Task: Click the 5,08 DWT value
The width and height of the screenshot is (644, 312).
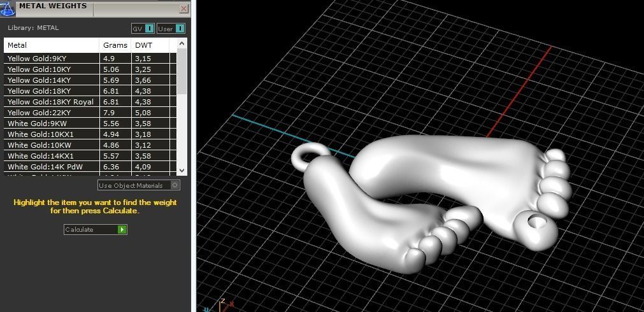Action: click(x=143, y=113)
